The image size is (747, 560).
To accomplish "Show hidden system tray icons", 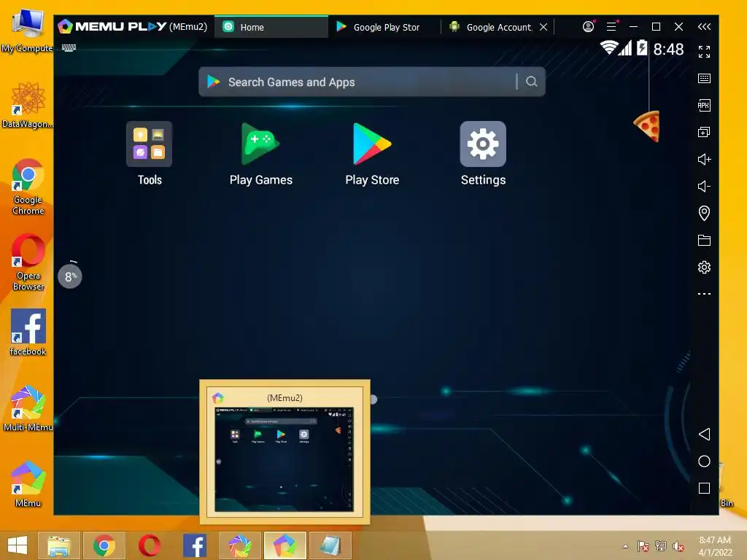I will (x=625, y=546).
